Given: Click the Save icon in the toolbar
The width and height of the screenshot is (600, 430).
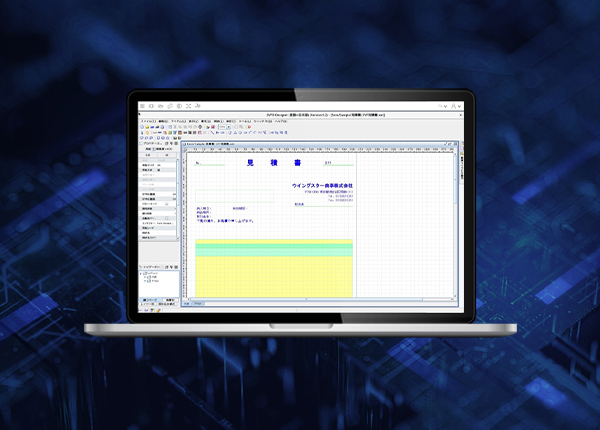Looking at the screenshot, I should (154, 128).
